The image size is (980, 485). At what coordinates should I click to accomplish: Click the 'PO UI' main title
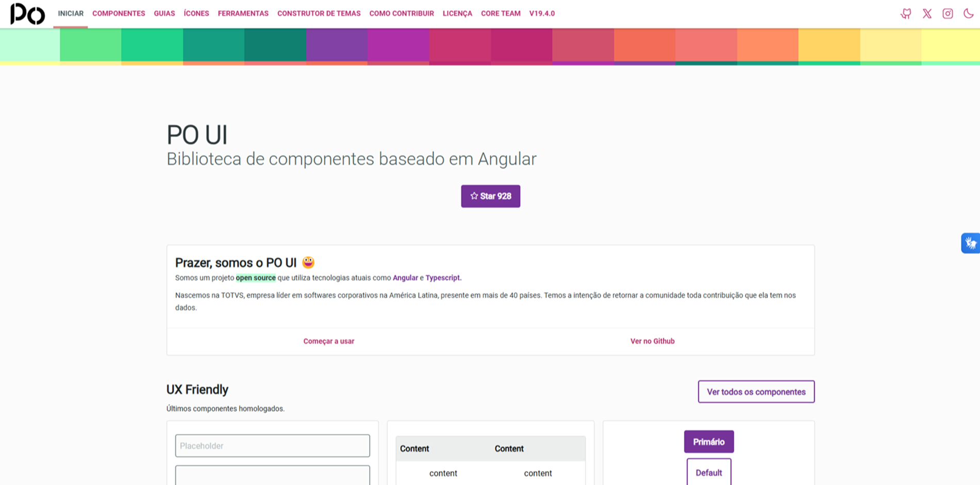click(x=197, y=135)
